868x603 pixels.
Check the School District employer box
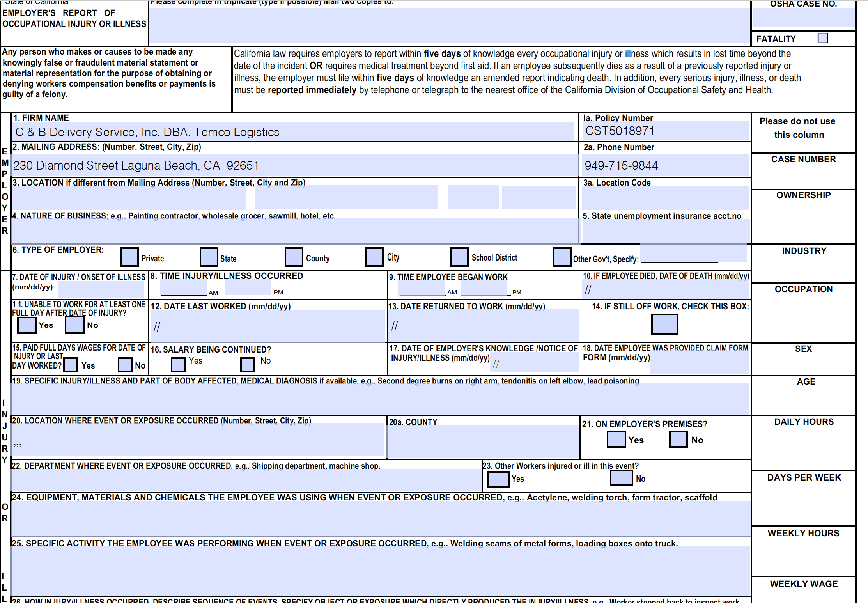459,257
